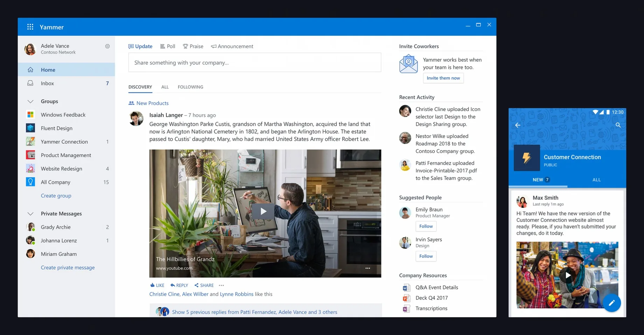Collapse the Private Messages chevron
Image resolution: width=644 pixels, height=335 pixels.
pyautogui.click(x=30, y=214)
